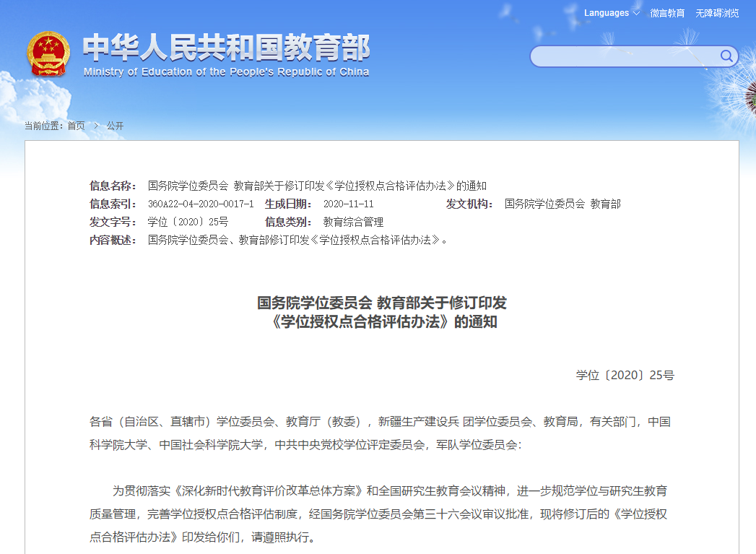Open the Languages menu label
This screenshot has width=756, height=554.
(x=606, y=13)
